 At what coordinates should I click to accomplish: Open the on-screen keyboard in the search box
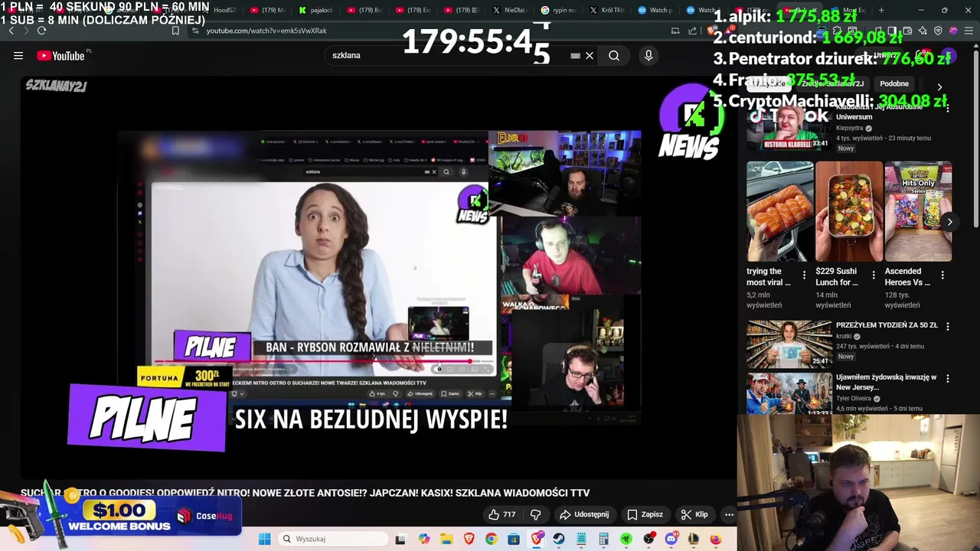point(575,55)
